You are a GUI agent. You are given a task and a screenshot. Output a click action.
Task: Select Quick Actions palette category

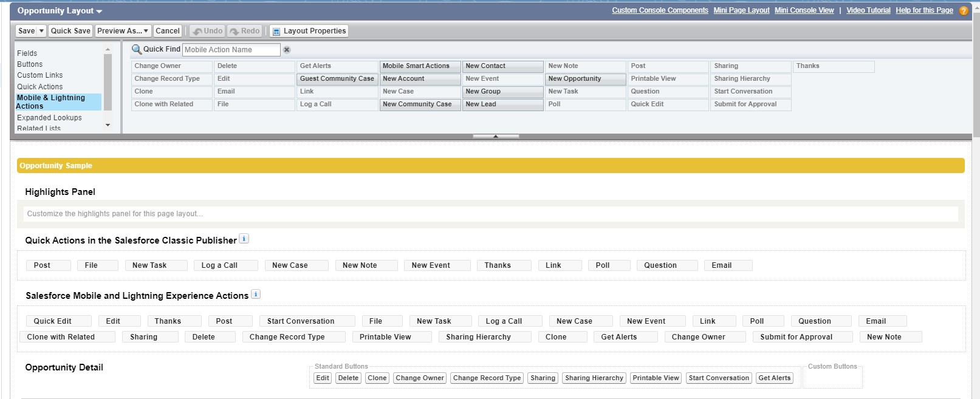40,87
